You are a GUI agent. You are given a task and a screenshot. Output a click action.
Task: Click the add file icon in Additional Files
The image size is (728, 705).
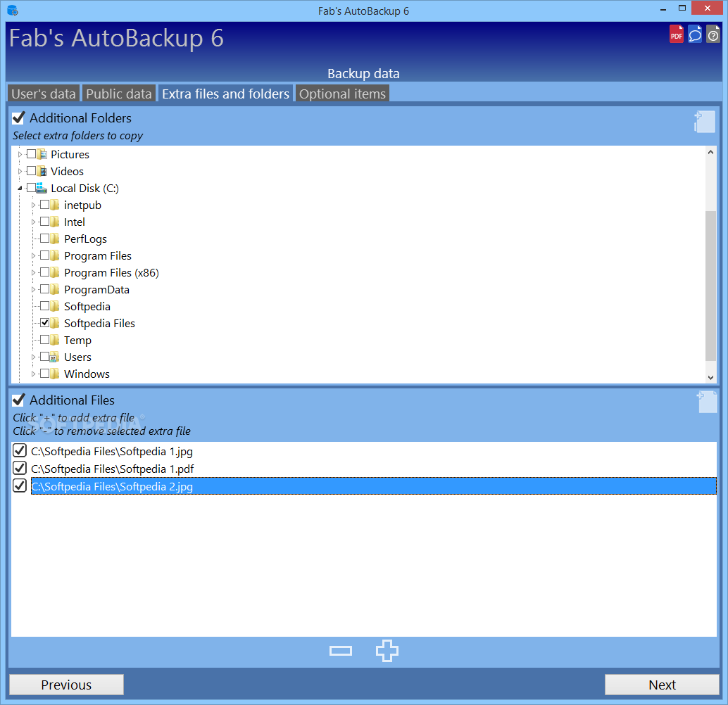(707, 402)
